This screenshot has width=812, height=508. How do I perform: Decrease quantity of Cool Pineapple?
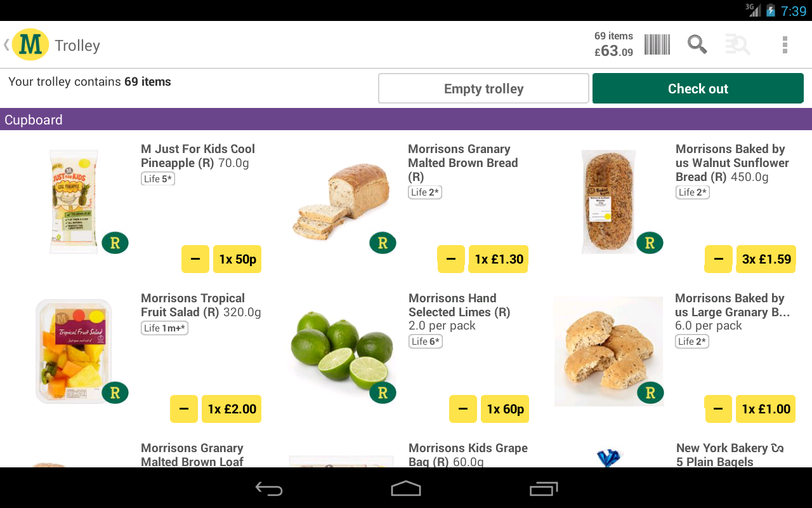point(195,259)
